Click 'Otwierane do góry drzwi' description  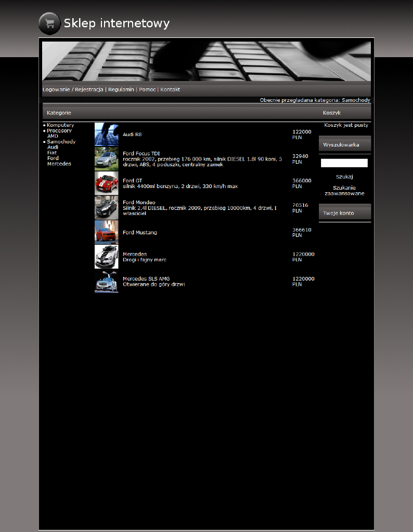[x=154, y=284]
